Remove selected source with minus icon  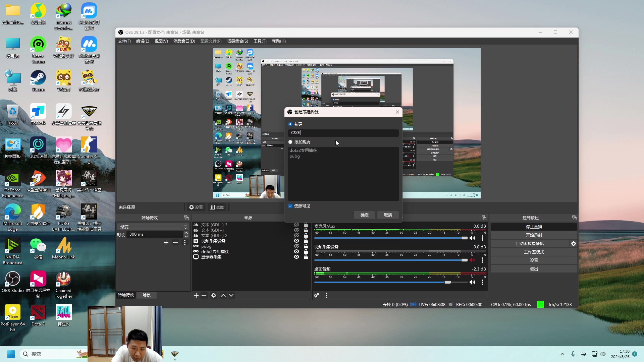(204, 295)
